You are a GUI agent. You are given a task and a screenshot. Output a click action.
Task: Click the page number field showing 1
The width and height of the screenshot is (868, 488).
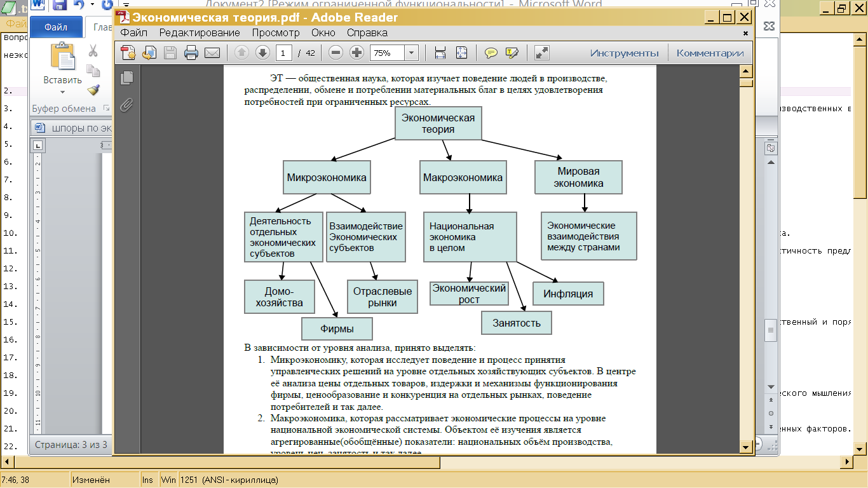click(283, 53)
